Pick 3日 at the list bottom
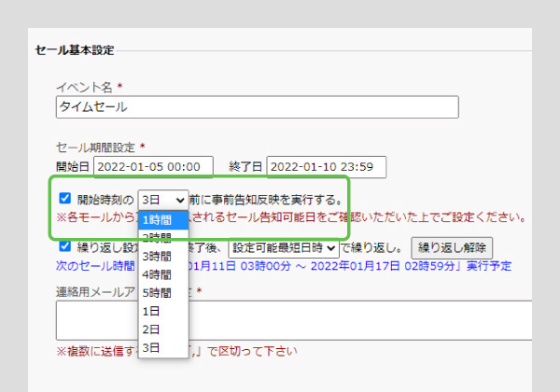This screenshot has height=392, width=560. (163, 347)
